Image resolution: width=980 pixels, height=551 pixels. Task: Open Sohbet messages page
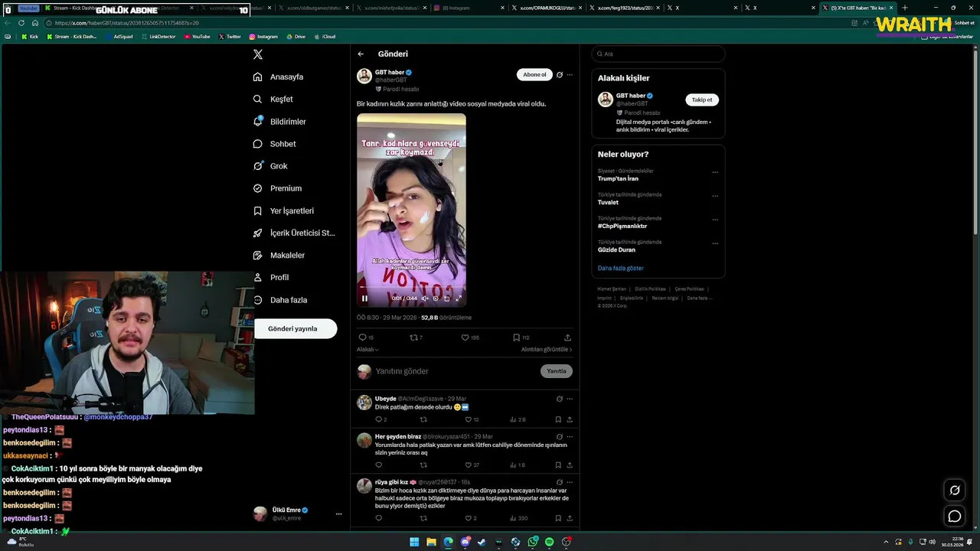(x=274, y=144)
